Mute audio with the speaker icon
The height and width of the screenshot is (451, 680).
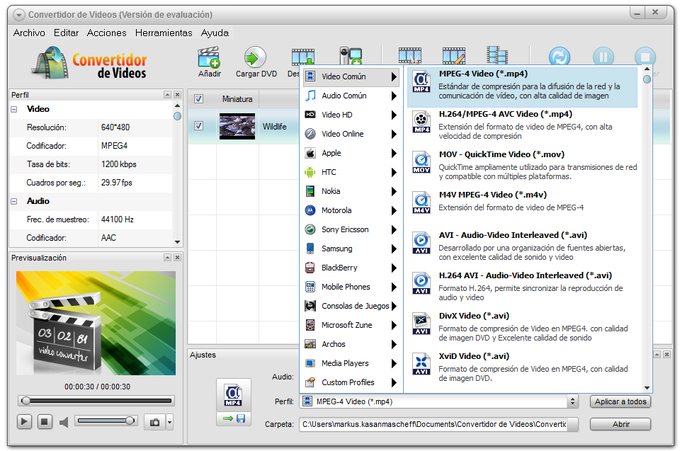tap(64, 422)
